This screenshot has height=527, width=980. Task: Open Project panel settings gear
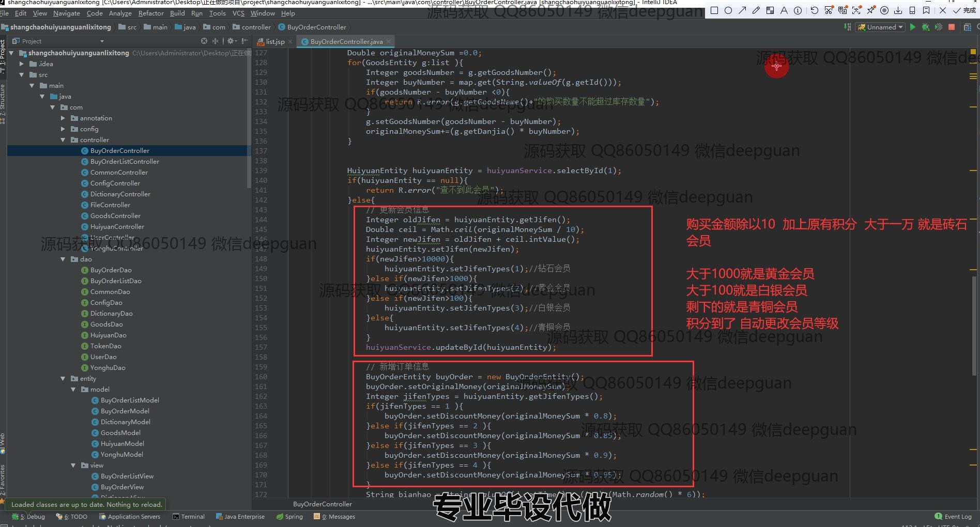[x=231, y=41]
